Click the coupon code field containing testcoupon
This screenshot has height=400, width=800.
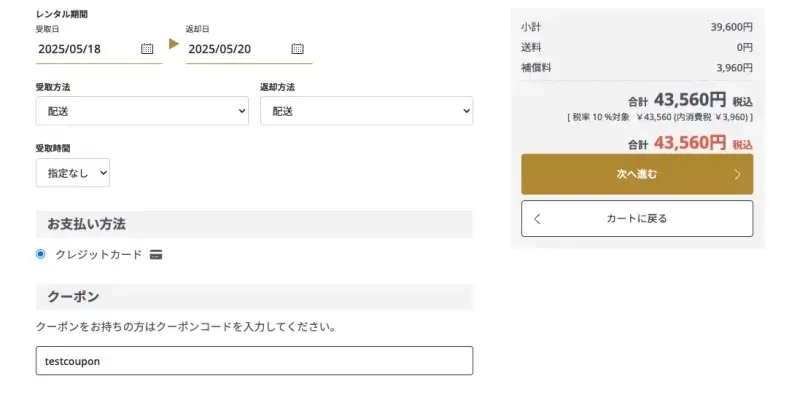pyautogui.click(x=253, y=361)
